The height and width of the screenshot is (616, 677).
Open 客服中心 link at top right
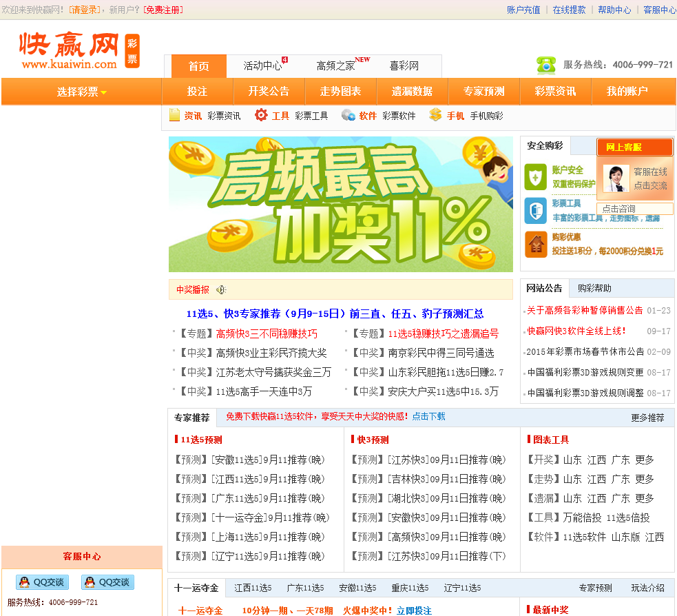point(659,10)
